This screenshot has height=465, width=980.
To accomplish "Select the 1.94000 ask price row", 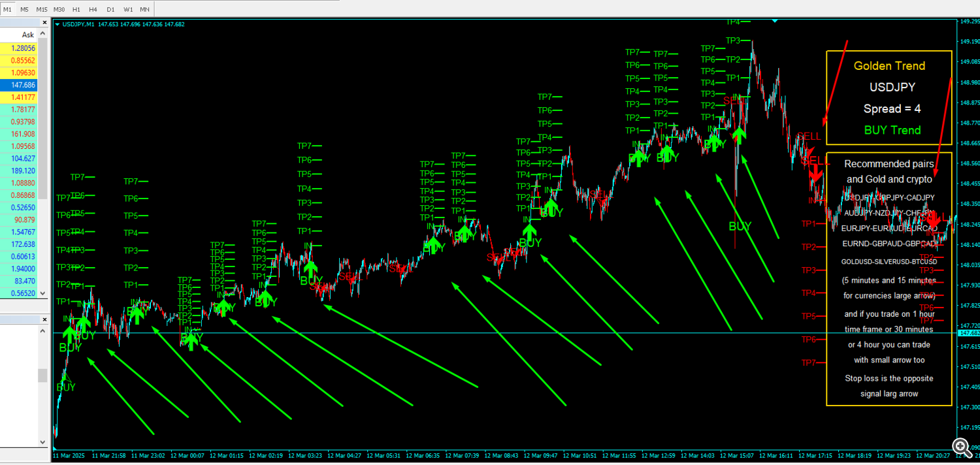I will point(19,268).
